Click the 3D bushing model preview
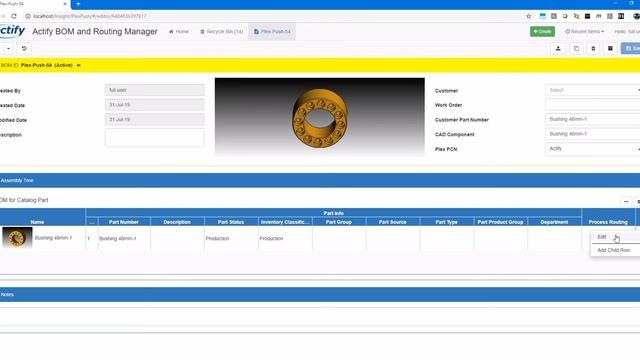The height and width of the screenshot is (360, 640). point(320,117)
